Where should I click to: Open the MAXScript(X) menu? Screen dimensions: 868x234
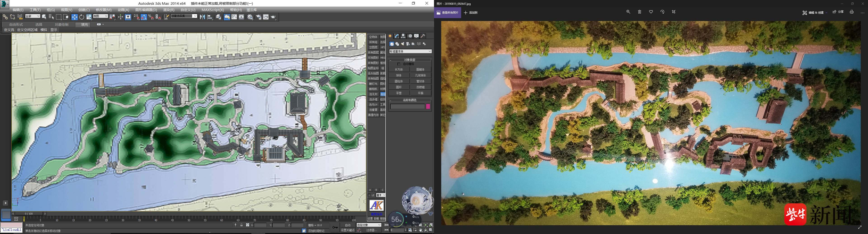[213, 10]
